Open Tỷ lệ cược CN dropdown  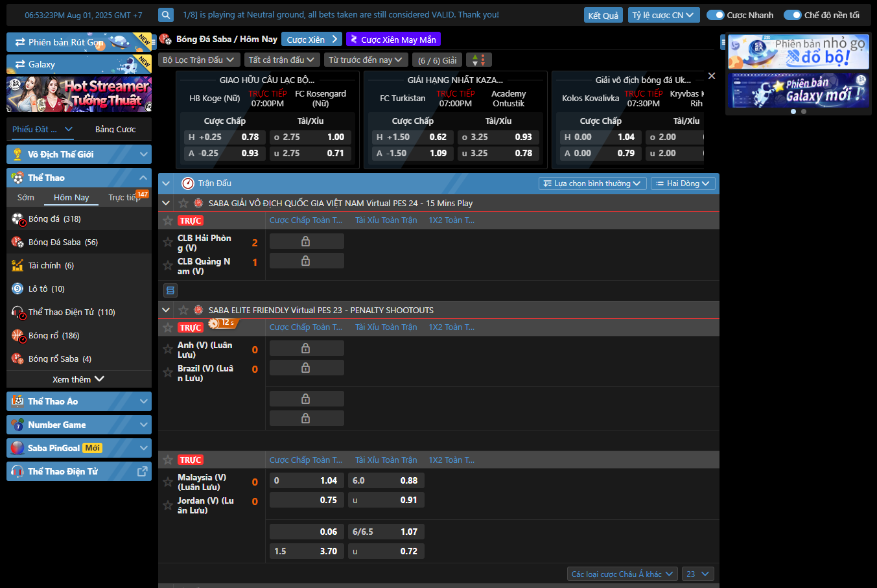(x=663, y=15)
